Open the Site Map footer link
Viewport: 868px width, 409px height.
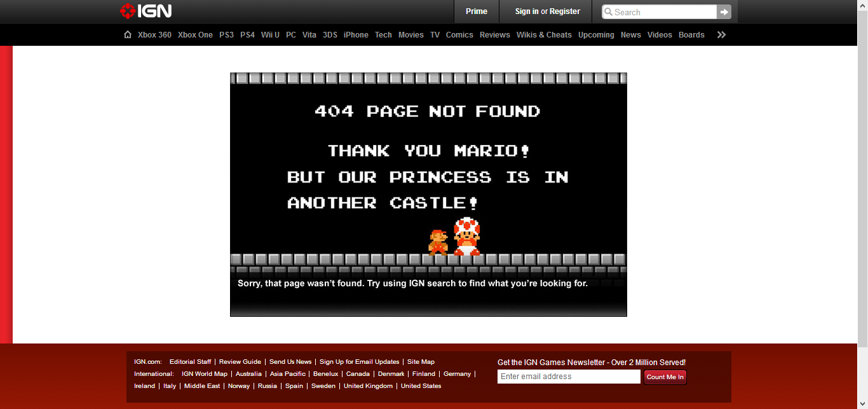click(x=421, y=362)
